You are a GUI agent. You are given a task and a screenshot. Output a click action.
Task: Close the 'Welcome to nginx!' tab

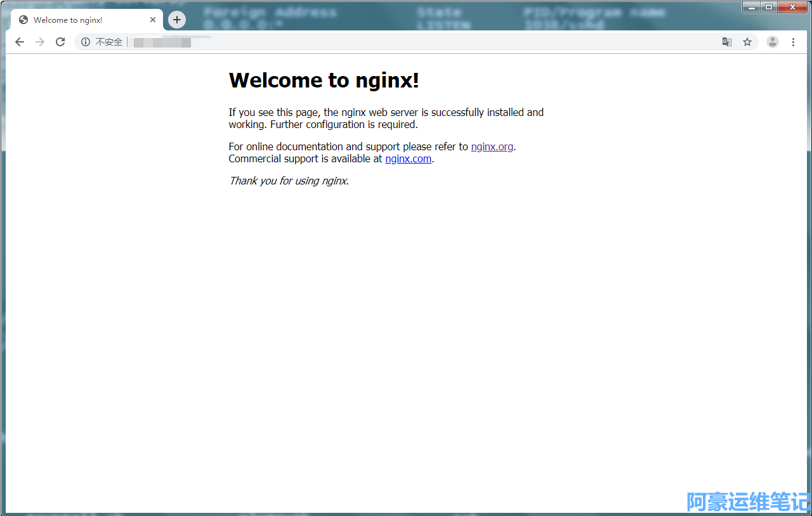pyautogui.click(x=153, y=20)
